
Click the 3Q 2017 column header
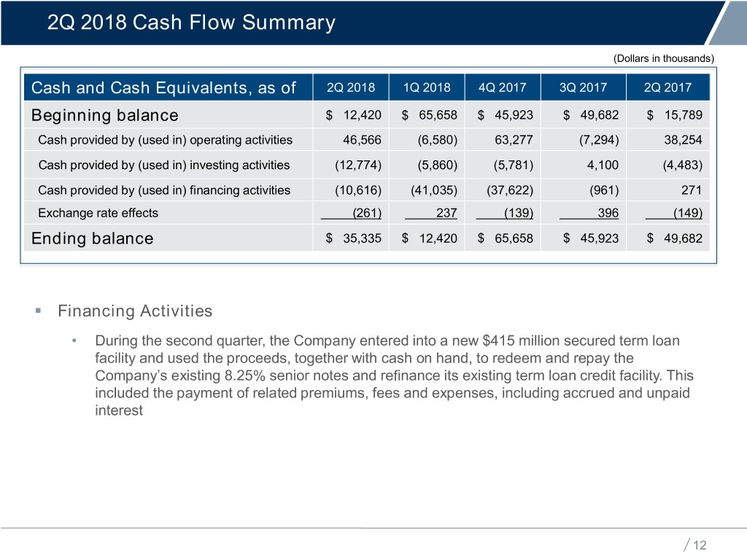[583, 88]
